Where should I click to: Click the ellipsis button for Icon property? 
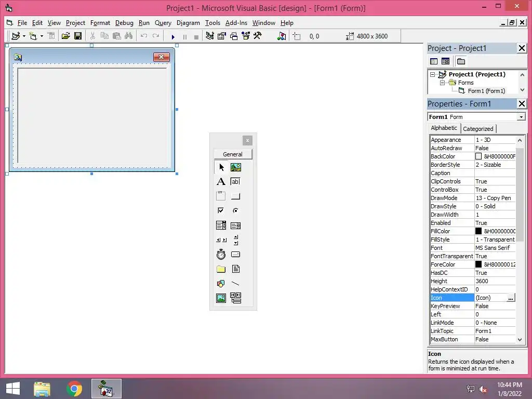pos(511,298)
